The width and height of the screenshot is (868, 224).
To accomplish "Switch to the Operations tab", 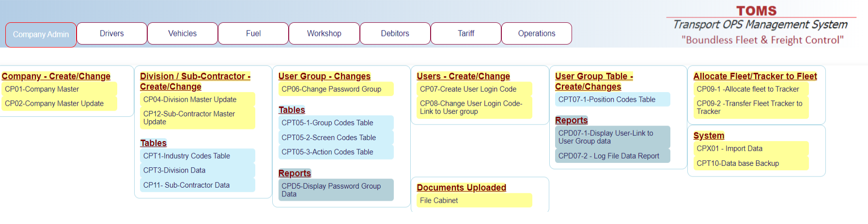I will [536, 33].
